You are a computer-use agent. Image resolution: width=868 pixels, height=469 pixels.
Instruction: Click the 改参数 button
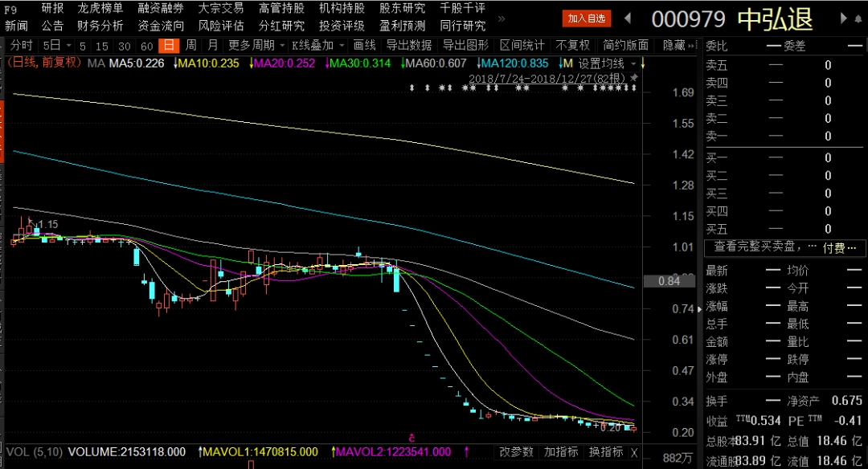(x=515, y=452)
